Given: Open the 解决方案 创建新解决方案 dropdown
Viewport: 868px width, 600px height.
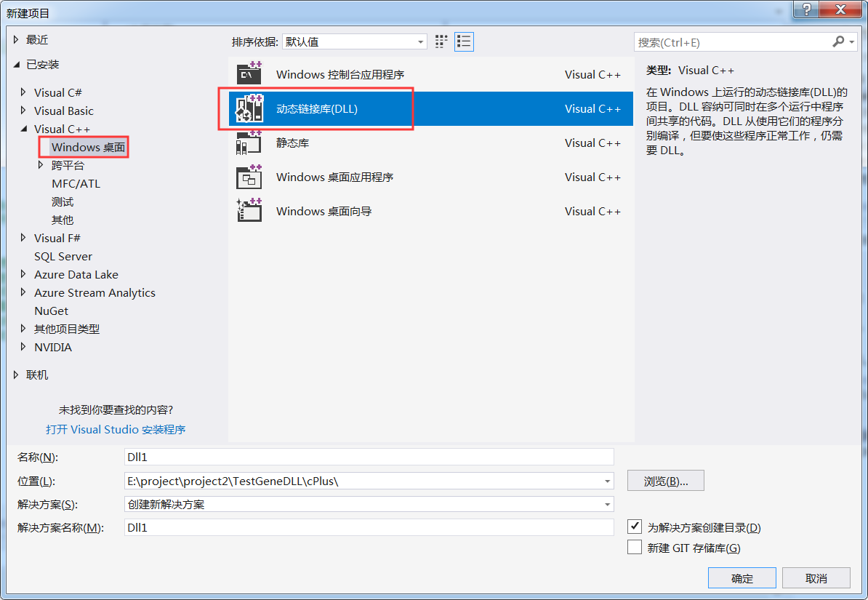Looking at the screenshot, I should pyautogui.click(x=369, y=504).
